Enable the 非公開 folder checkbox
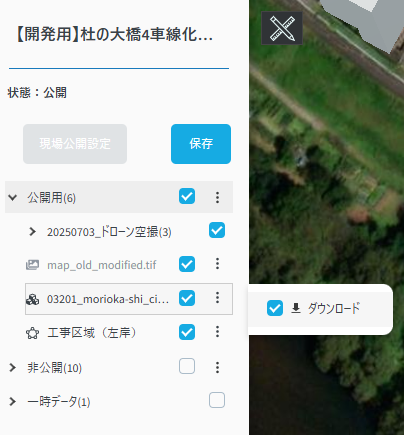The width and height of the screenshot is (404, 435). tap(187, 366)
